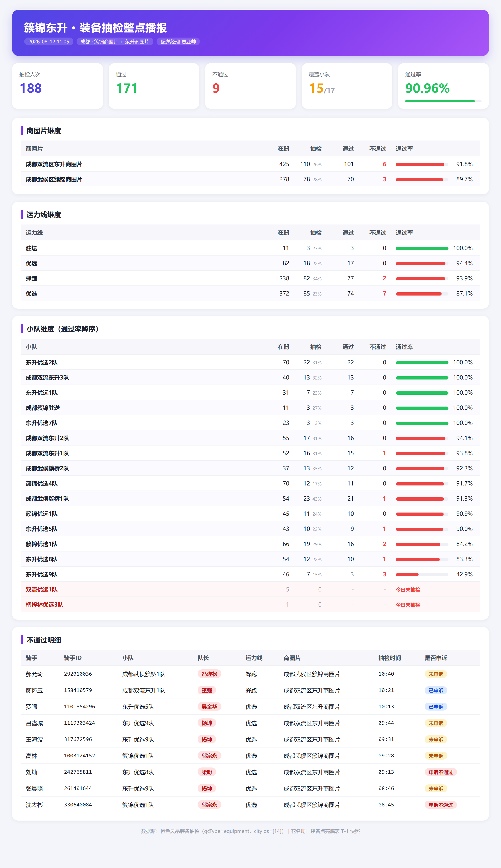Click the 成都 · 簇锦商圈片 + 东升商圈片 header chip

point(115,42)
